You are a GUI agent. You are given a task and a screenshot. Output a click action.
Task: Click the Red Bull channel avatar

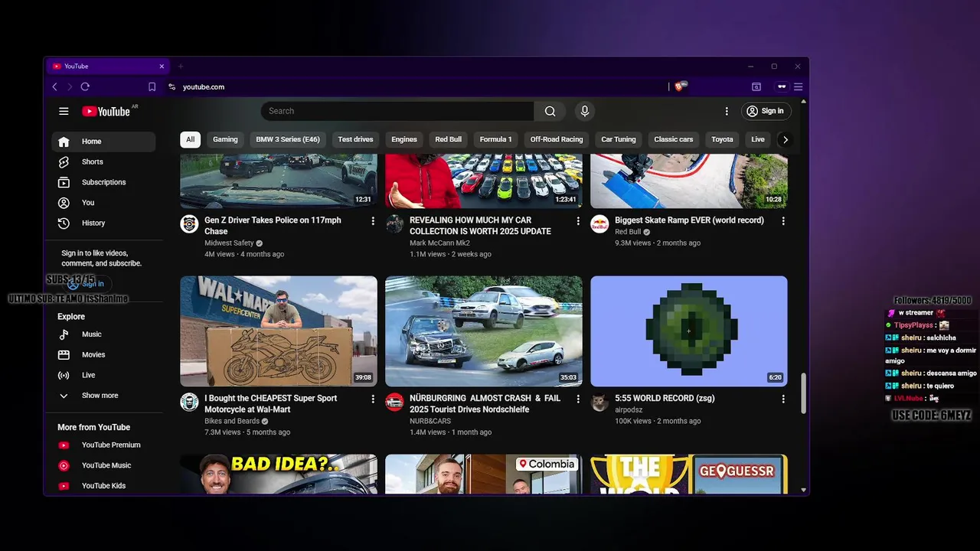pos(599,223)
